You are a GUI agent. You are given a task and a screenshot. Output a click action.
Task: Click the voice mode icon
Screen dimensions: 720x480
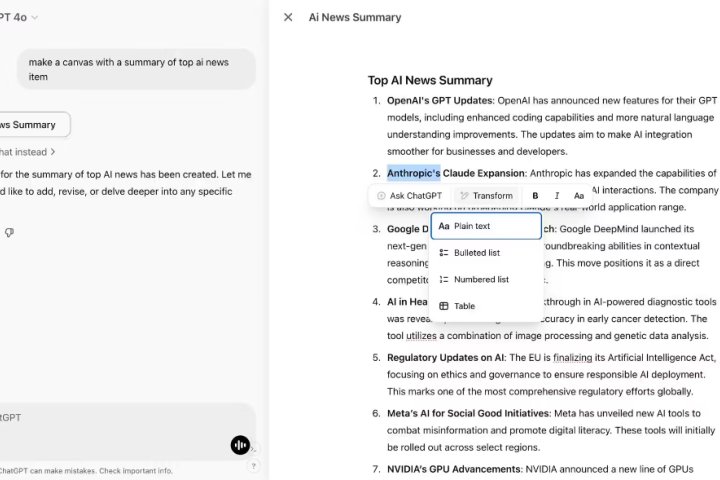point(240,445)
